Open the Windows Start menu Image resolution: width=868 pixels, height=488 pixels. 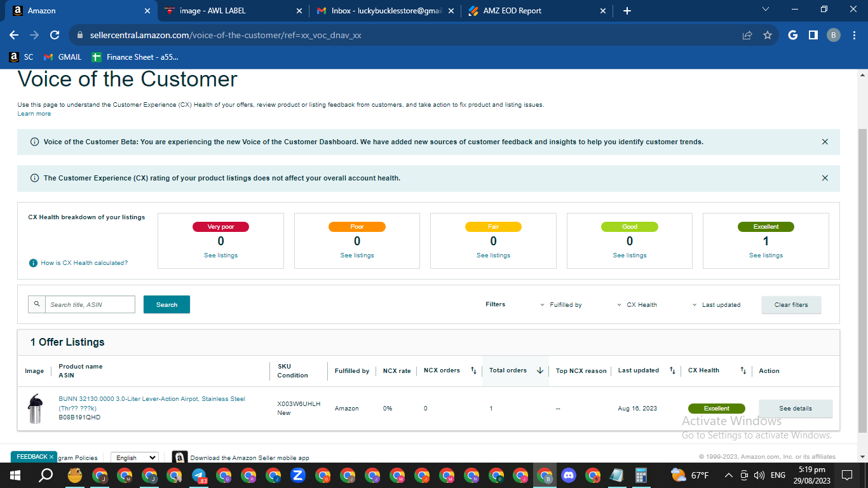click(x=15, y=475)
